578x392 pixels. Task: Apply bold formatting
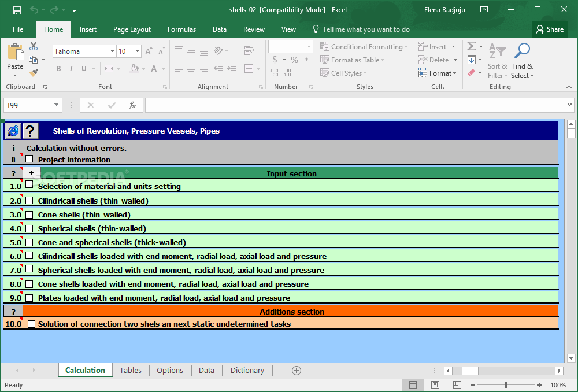tap(58, 69)
